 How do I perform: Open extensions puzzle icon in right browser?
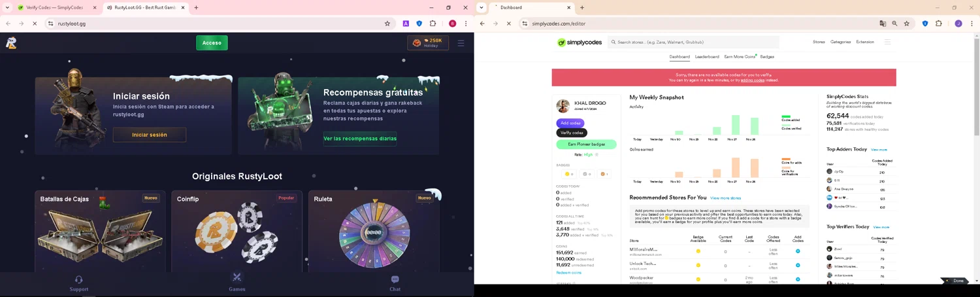click(x=939, y=24)
